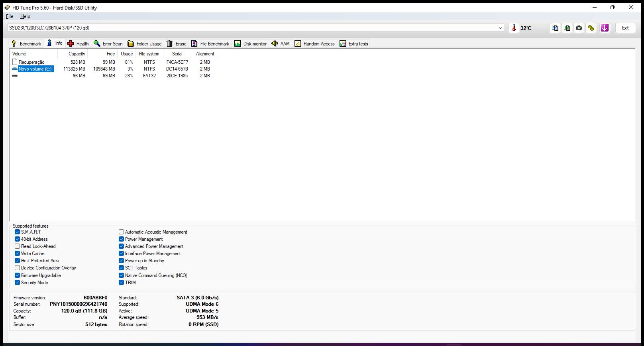Toggle the SCT Tables checkbox
The image size is (644, 346).
point(121,268)
